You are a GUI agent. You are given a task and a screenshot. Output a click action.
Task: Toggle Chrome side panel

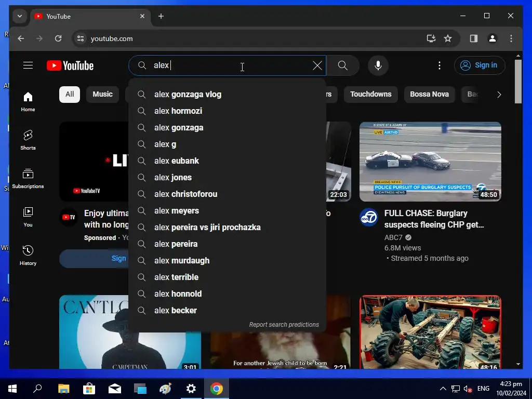tap(474, 38)
